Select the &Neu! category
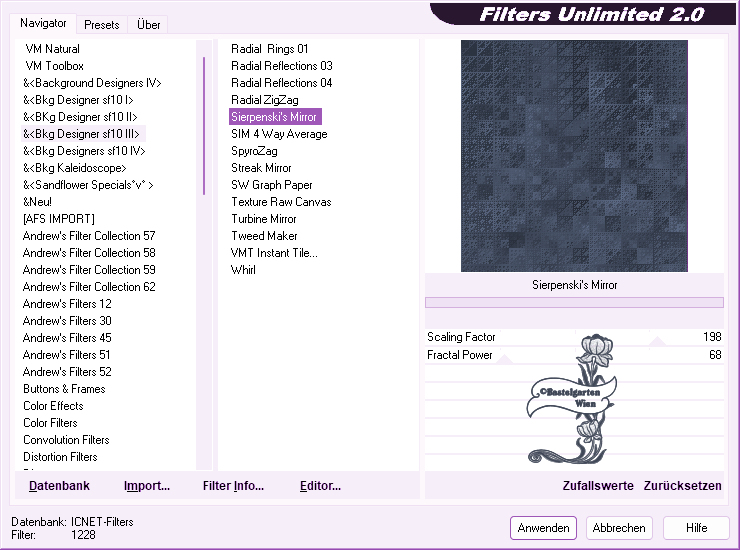This screenshot has height=550, width=740. pyautogui.click(x=37, y=202)
